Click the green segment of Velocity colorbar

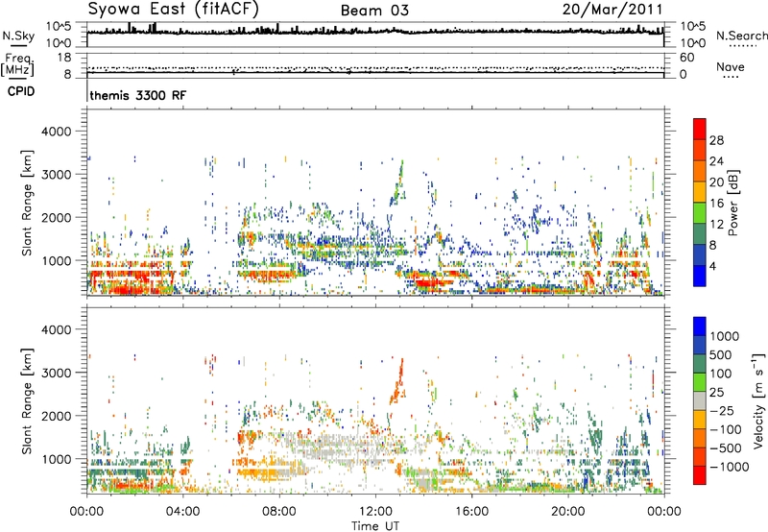[700, 382]
